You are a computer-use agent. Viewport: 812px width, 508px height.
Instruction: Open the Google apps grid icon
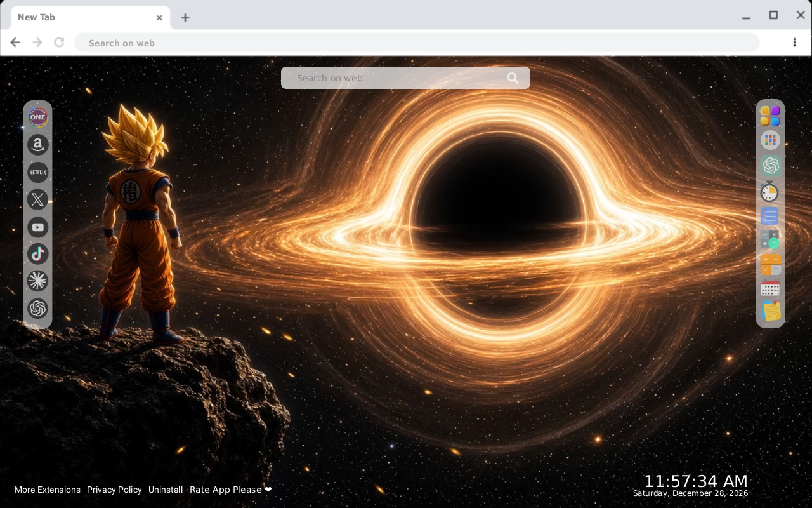point(770,141)
